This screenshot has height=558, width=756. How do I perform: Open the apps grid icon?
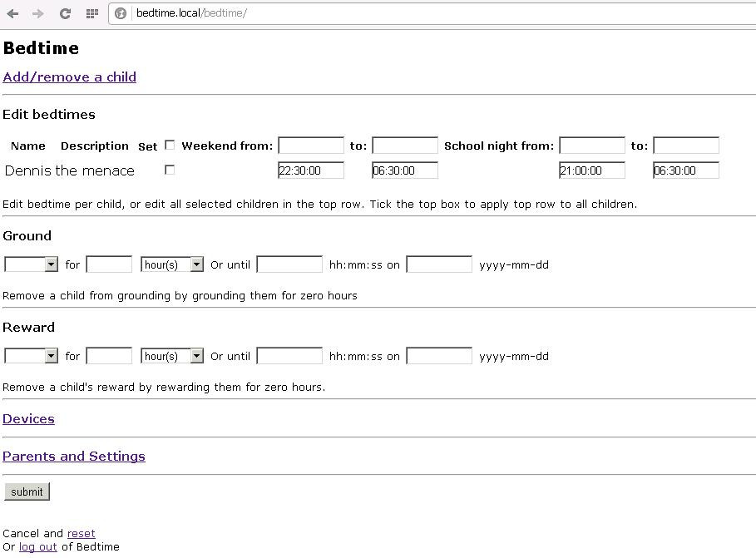pos(92,13)
